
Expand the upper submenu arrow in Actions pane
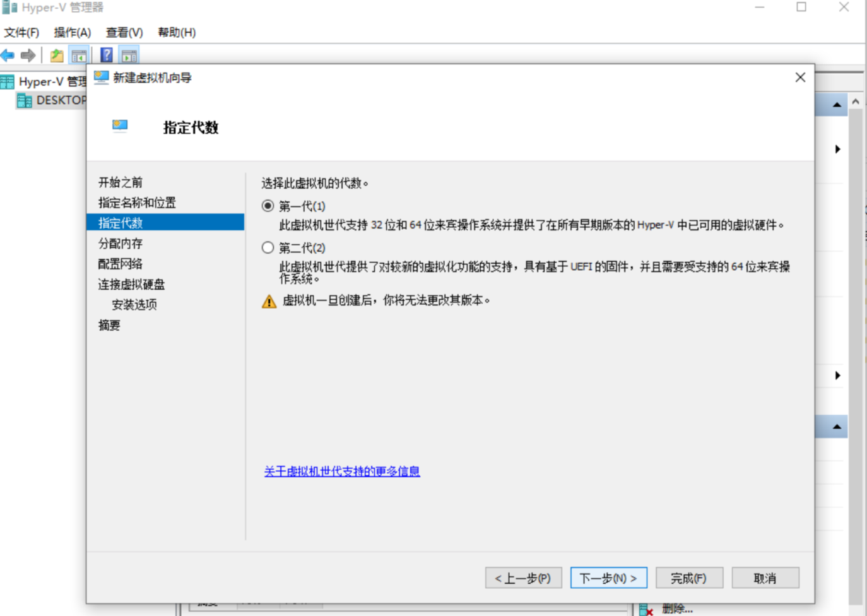click(x=837, y=149)
